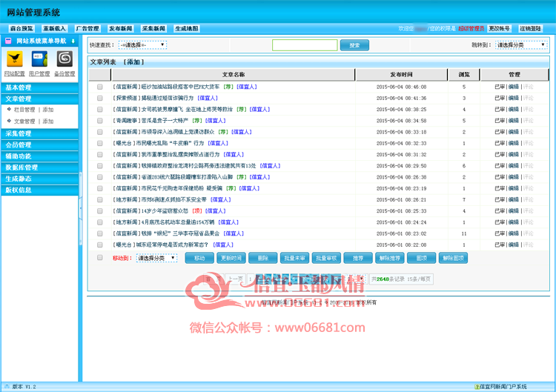Check row posted at 08:29:50
This screenshot has width=556, height=392.
99,166
